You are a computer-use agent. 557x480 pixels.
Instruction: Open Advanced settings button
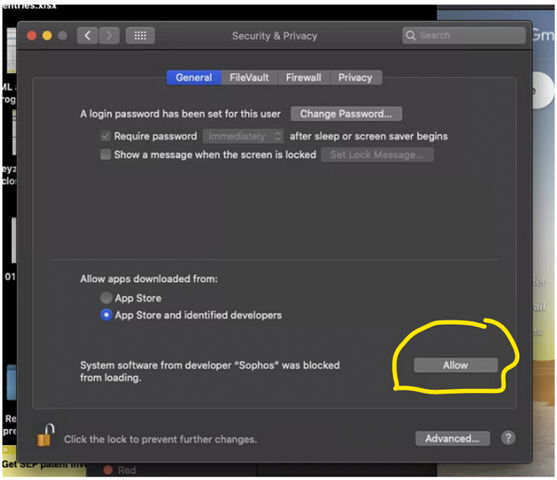tap(453, 438)
